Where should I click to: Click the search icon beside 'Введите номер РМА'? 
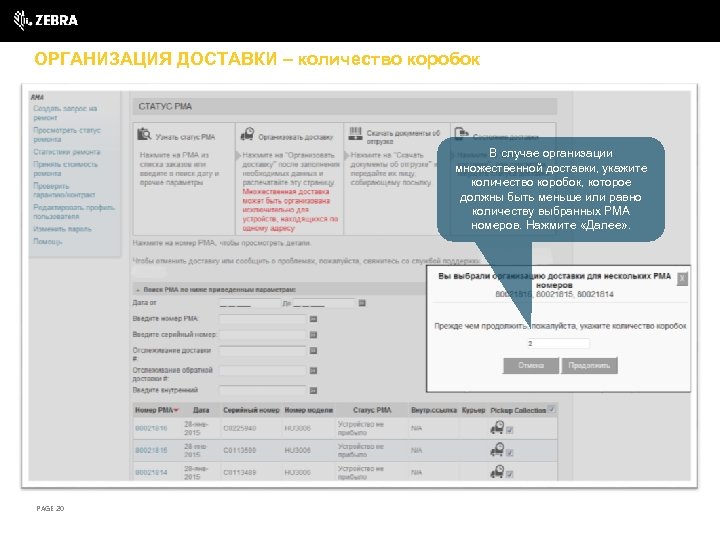[x=313, y=319]
